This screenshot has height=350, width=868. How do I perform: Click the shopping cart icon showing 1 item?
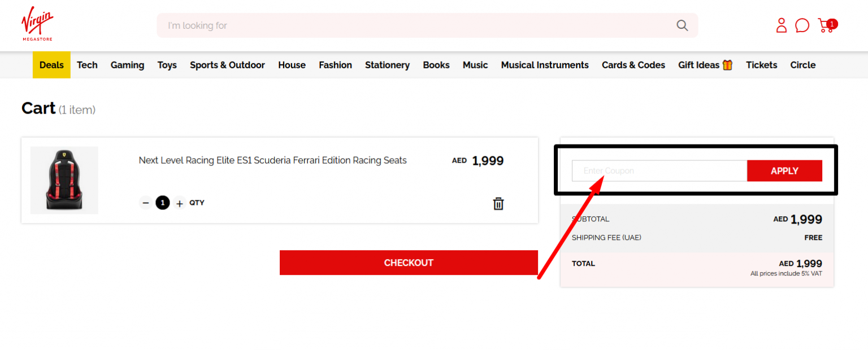[826, 25]
